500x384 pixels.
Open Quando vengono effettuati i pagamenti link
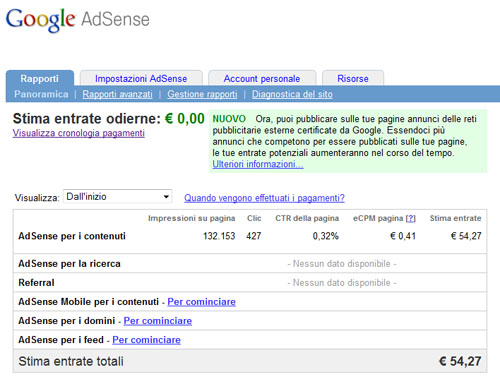pyautogui.click(x=264, y=198)
